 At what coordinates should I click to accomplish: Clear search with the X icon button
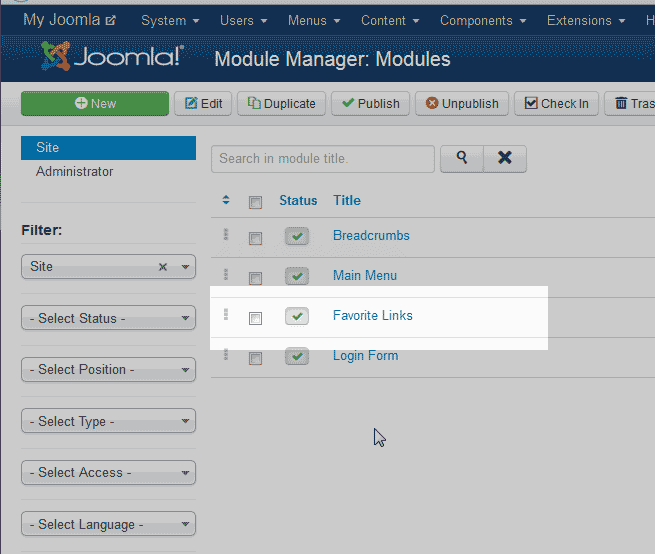coord(505,158)
